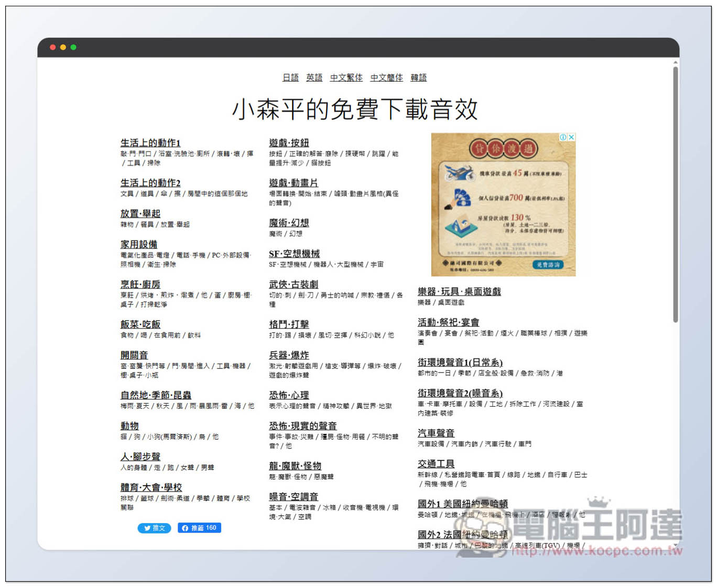Visit the 汽車聲音 category link
717x588 pixels.
pos(436,433)
